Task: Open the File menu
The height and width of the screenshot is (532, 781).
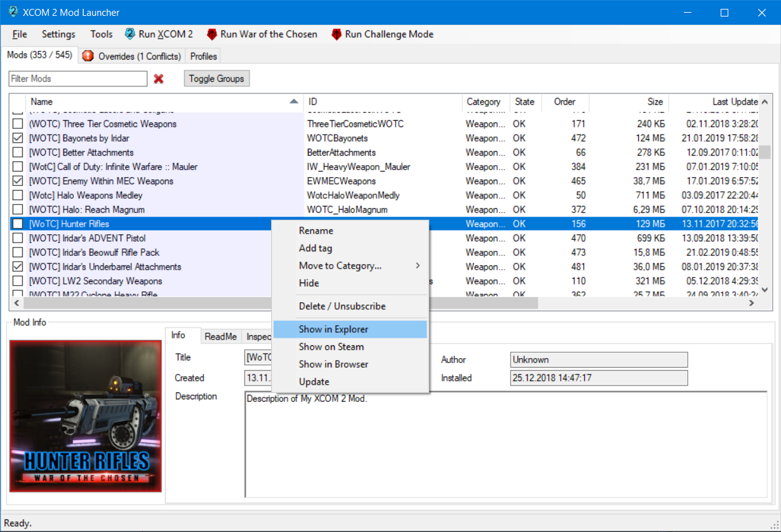Action: click(x=20, y=34)
